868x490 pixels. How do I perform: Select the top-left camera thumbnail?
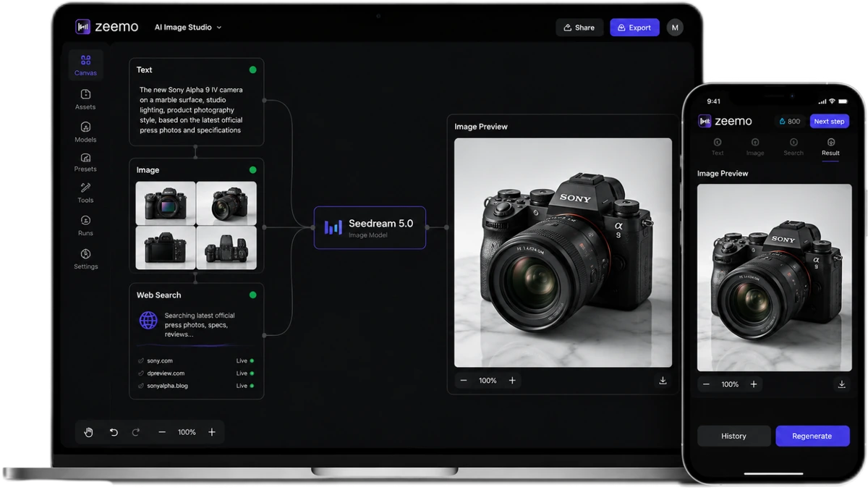pyautogui.click(x=166, y=203)
